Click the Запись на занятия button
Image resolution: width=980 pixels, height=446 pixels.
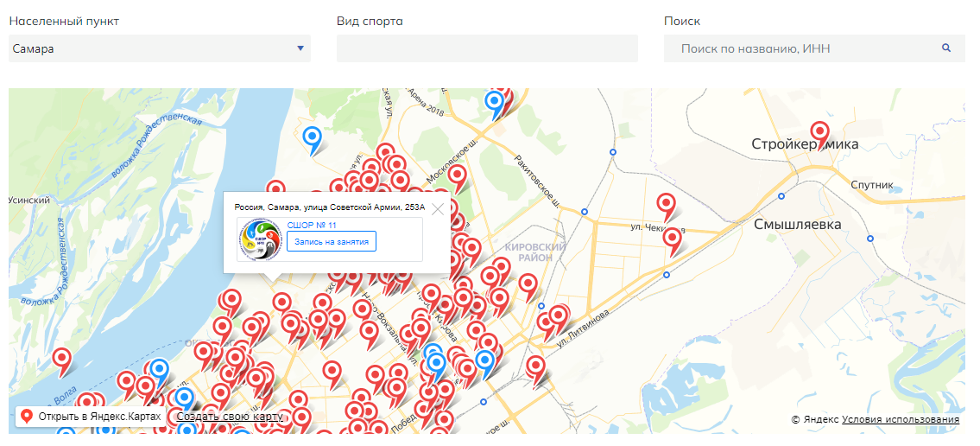click(x=332, y=241)
